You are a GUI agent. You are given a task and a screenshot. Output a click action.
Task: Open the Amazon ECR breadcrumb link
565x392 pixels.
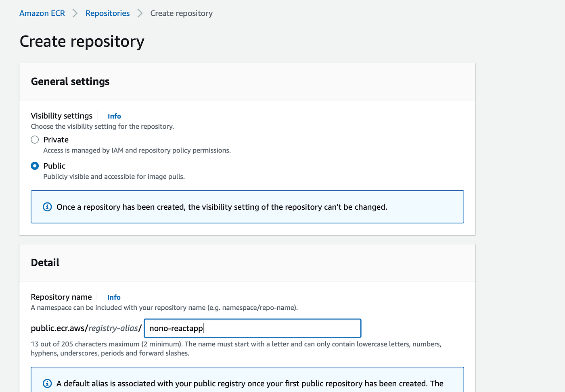coord(42,13)
